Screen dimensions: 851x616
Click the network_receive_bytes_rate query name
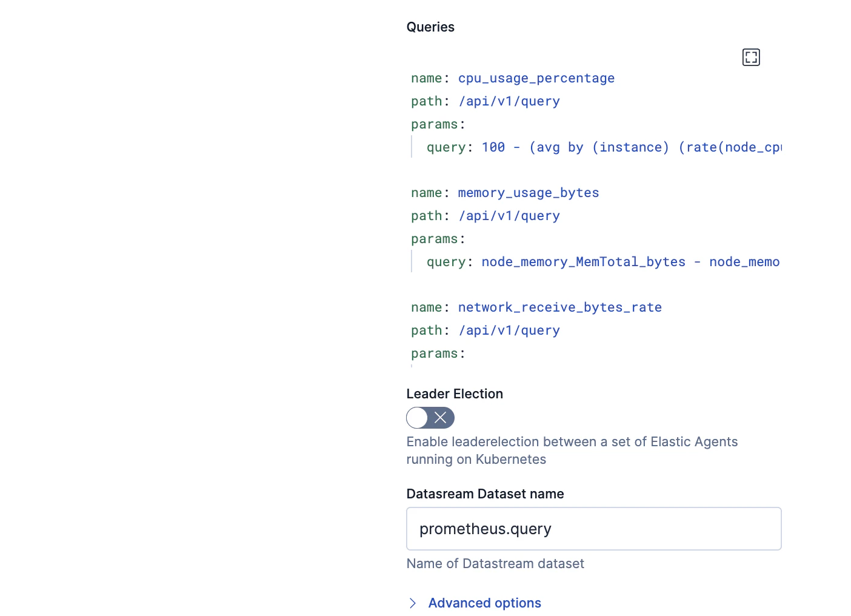point(559,307)
